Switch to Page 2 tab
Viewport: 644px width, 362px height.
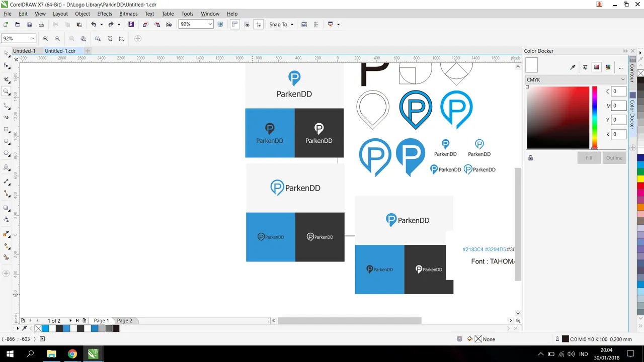(x=124, y=320)
